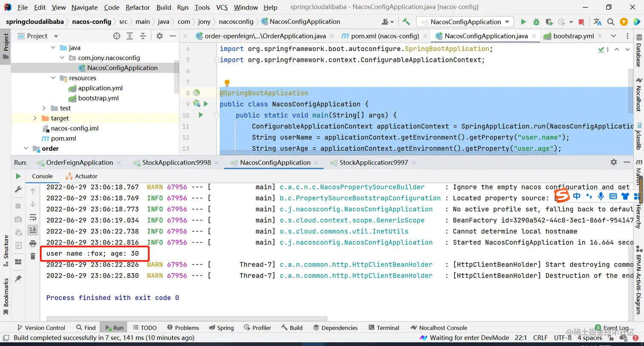Open the Event Log button
The image size is (644, 346).
tap(612, 328)
